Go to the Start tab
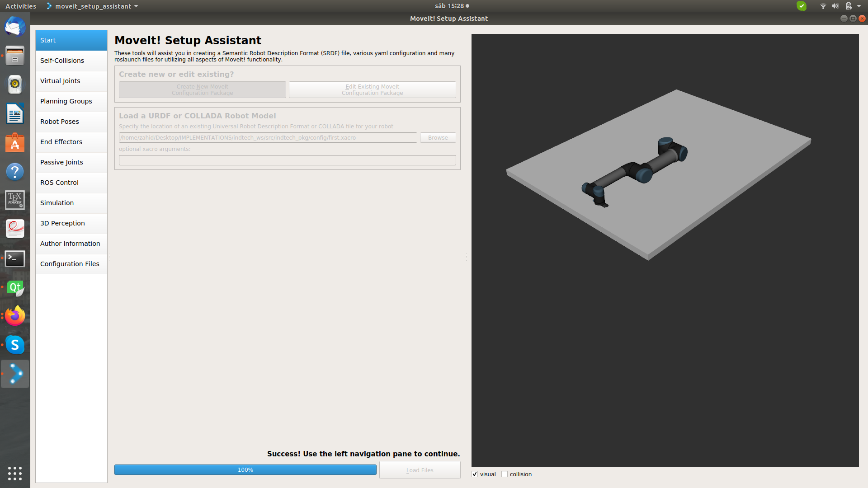The width and height of the screenshot is (868, 488). [x=71, y=40]
